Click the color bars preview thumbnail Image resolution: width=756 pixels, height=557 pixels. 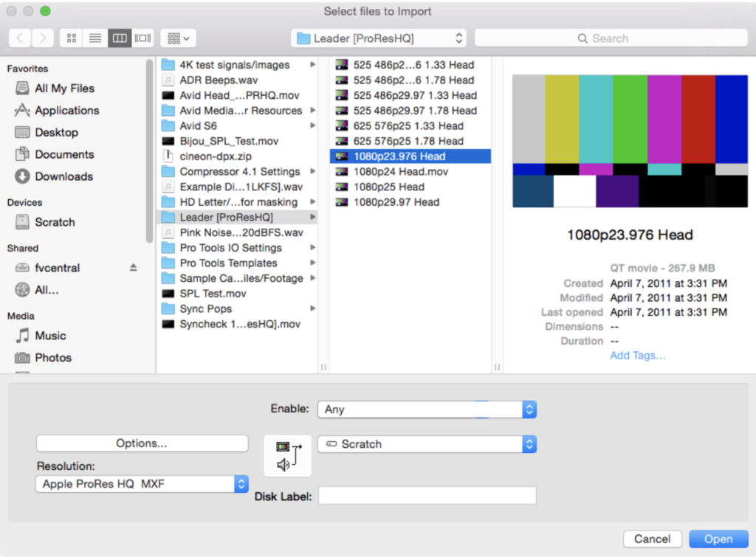click(630, 141)
